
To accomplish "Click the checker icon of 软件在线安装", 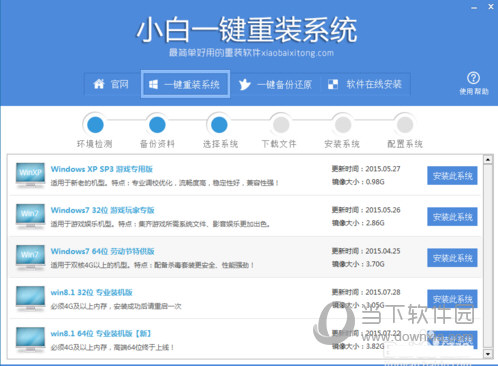I will [x=333, y=84].
